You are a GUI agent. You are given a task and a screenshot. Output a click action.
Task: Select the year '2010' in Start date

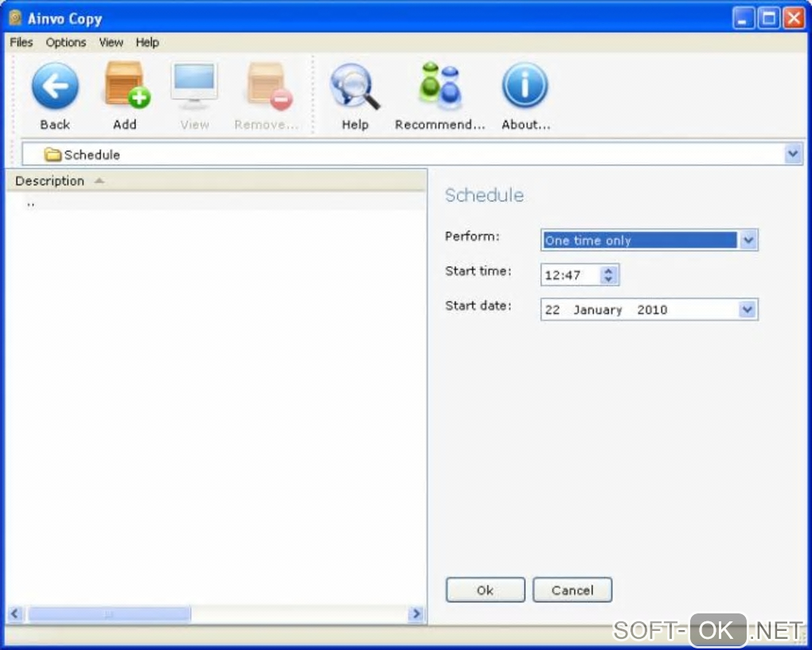tap(652, 310)
